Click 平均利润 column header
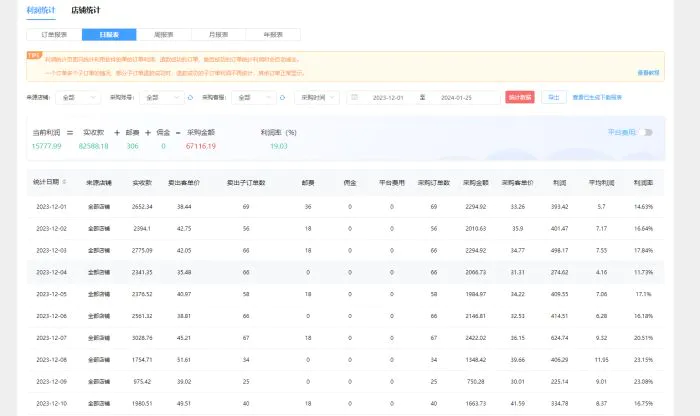The image size is (700, 416). pyautogui.click(x=601, y=183)
